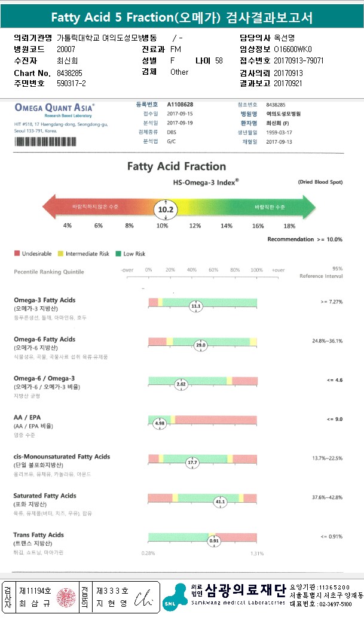Image resolution: width=364 pixels, height=620 pixels.
Task: Click the 4.98 marker on the AA/EPA bar
Action: click(160, 423)
